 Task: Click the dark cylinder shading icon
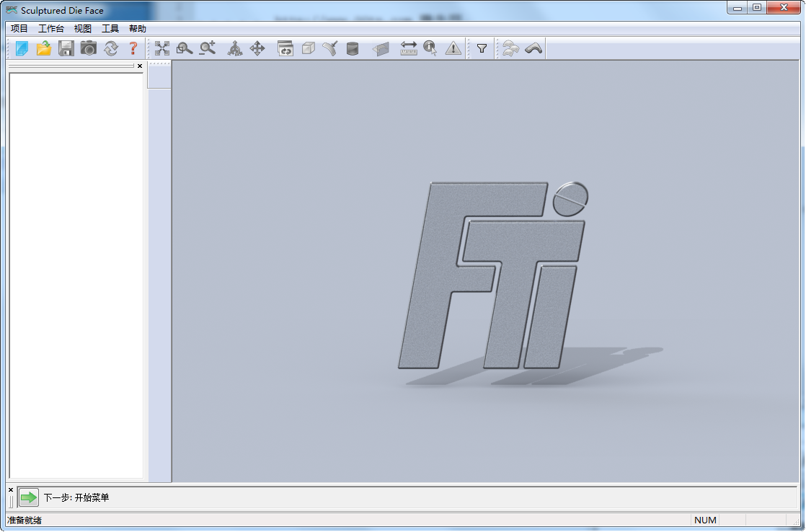[x=352, y=48]
